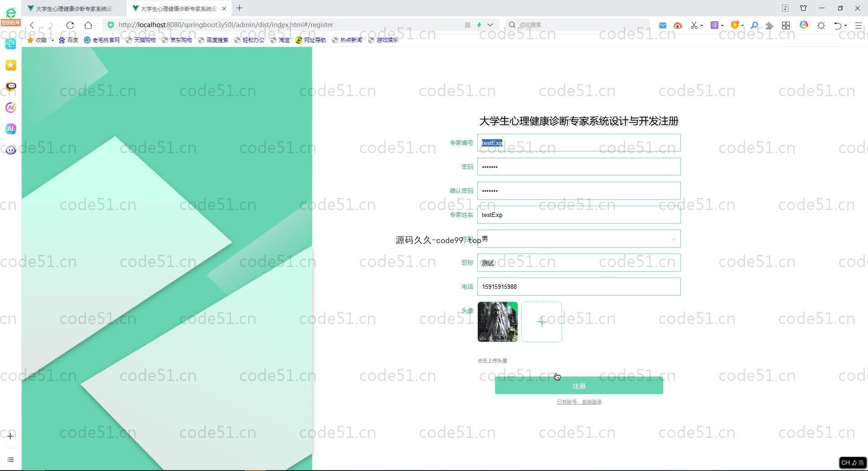
Task: Click the green shield security icon
Action: tap(111, 25)
